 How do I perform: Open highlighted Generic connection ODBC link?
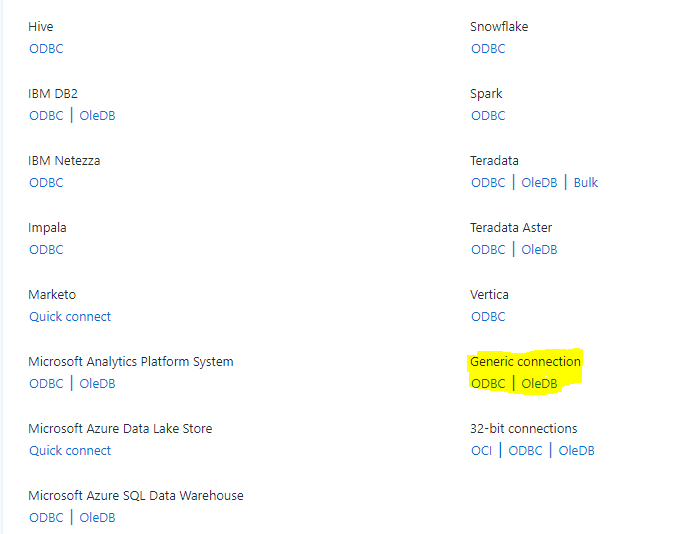(488, 383)
